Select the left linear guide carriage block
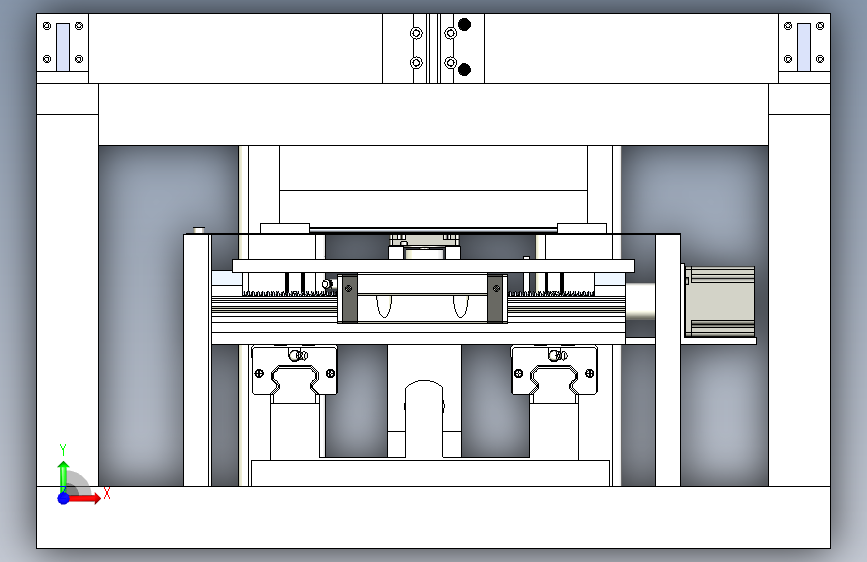The image size is (867, 562). (294, 371)
